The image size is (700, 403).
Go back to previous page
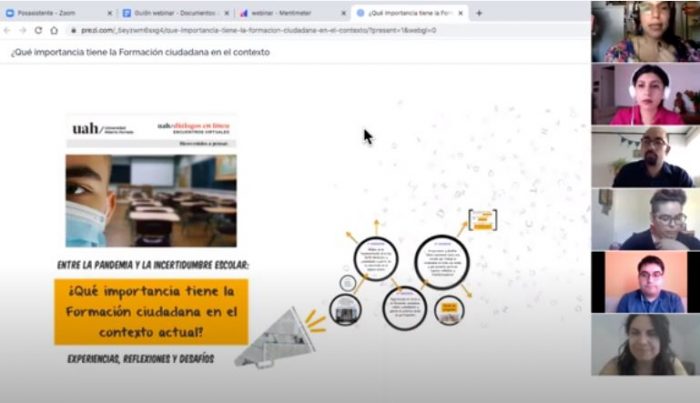pos(7,30)
